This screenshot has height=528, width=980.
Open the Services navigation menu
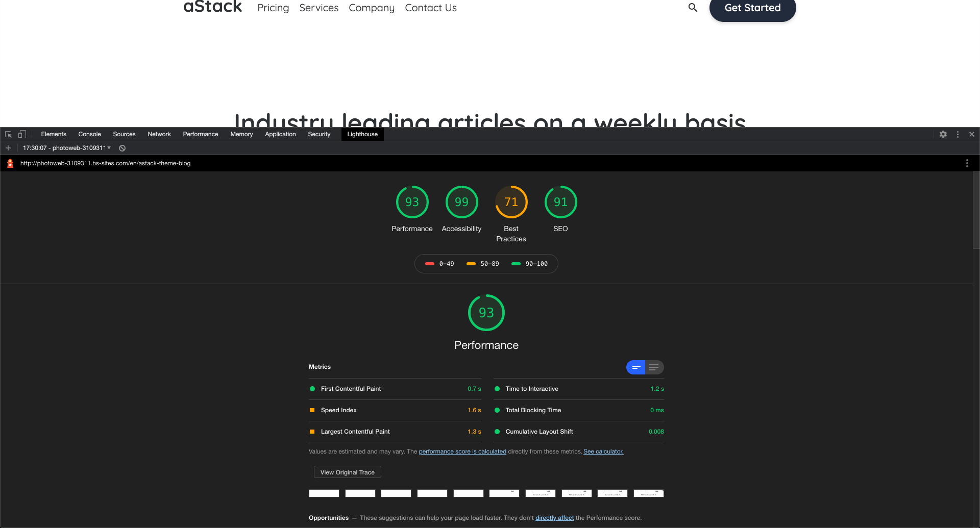point(318,8)
